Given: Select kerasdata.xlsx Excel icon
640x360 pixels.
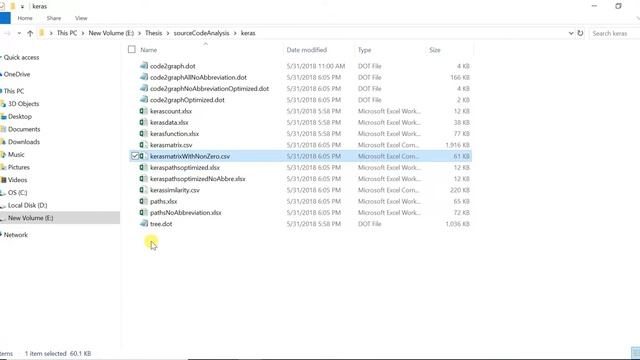Looking at the screenshot, I should click(x=144, y=122).
